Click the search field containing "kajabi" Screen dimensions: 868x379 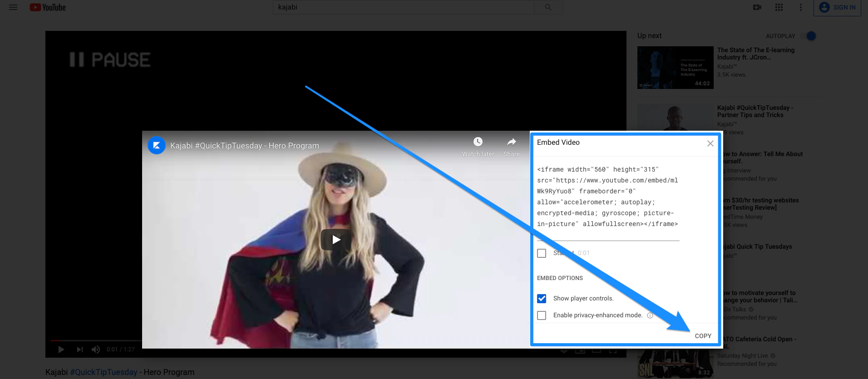(x=403, y=7)
